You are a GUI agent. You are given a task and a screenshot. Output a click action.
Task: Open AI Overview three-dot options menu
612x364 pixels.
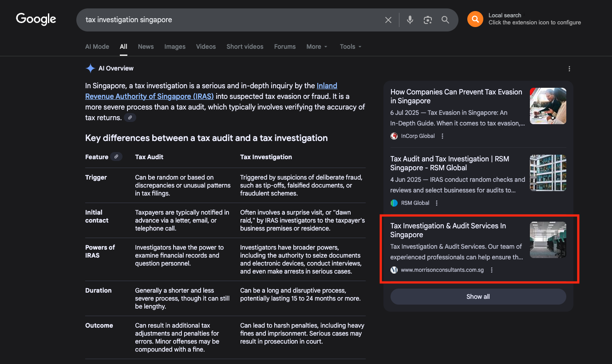coord(569,69)
